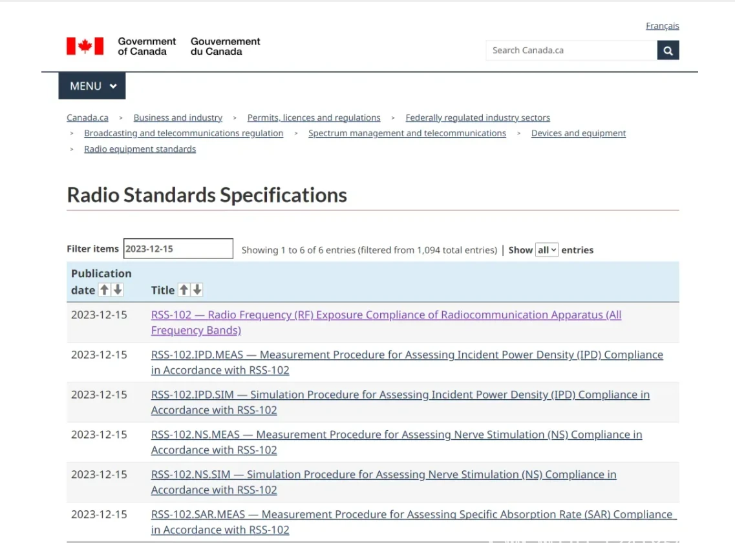The width and height of the screenshot is (735, 560).
Task: Expand the MENU dropdown button
Action: [92, 86]
